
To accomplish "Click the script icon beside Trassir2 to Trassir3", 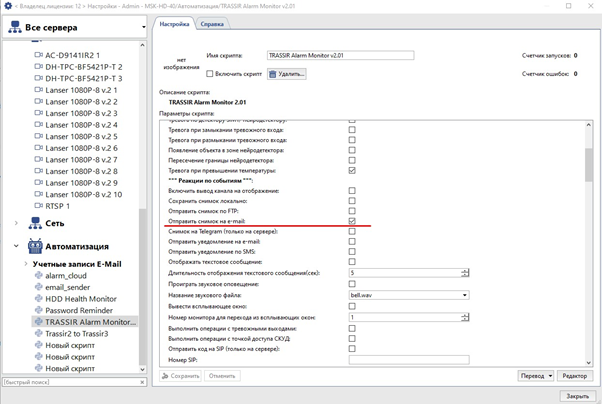I will (x=38, y=333).
